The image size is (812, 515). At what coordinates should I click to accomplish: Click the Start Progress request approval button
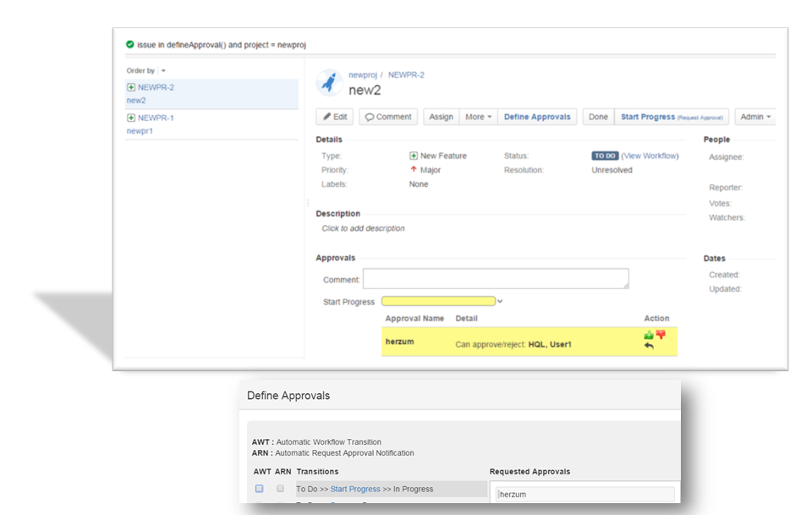672,117
